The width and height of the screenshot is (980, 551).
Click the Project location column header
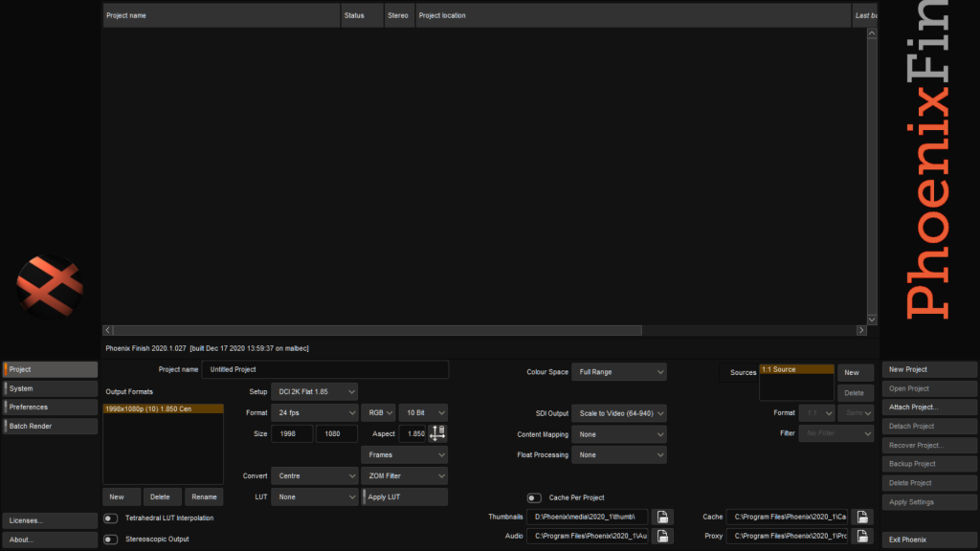[x=634, y=15]
